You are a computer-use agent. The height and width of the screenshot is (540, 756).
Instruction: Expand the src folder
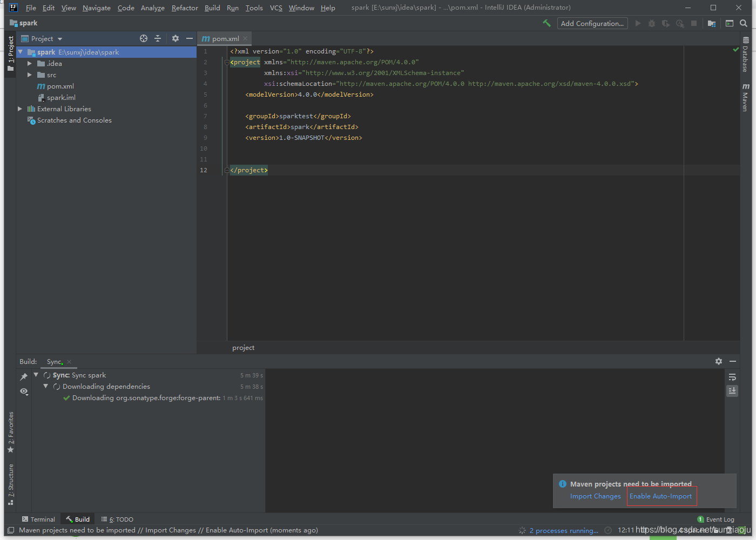pyautogui.click(x=30, y=75)
